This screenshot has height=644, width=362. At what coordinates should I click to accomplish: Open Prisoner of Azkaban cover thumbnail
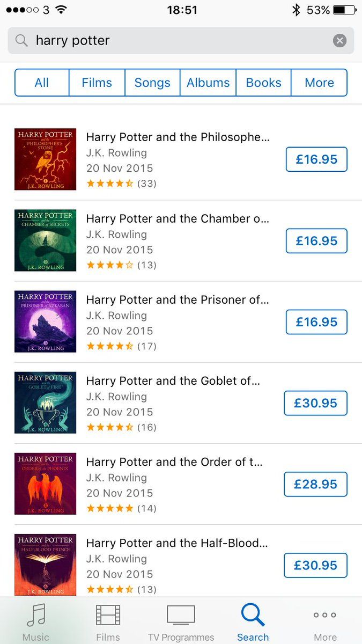46,321
